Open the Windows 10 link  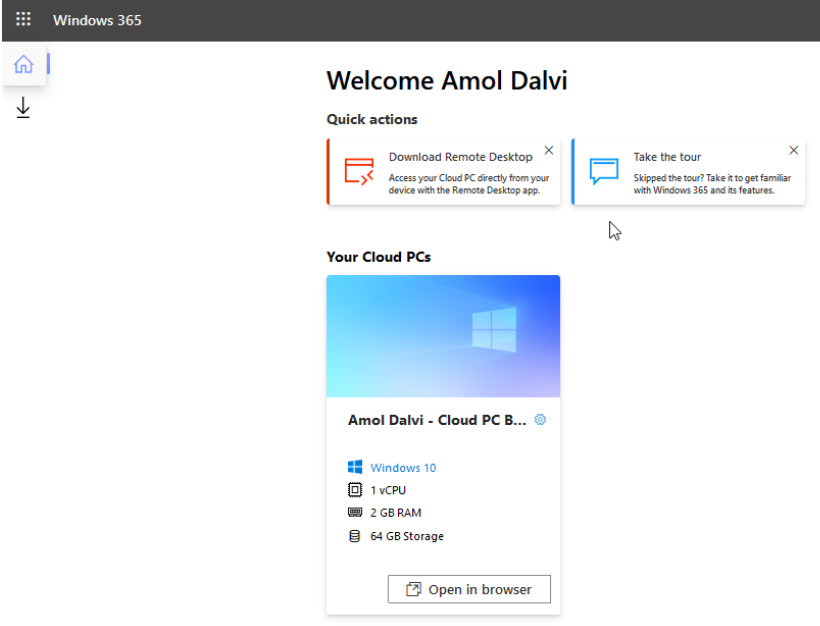(403, 466)
